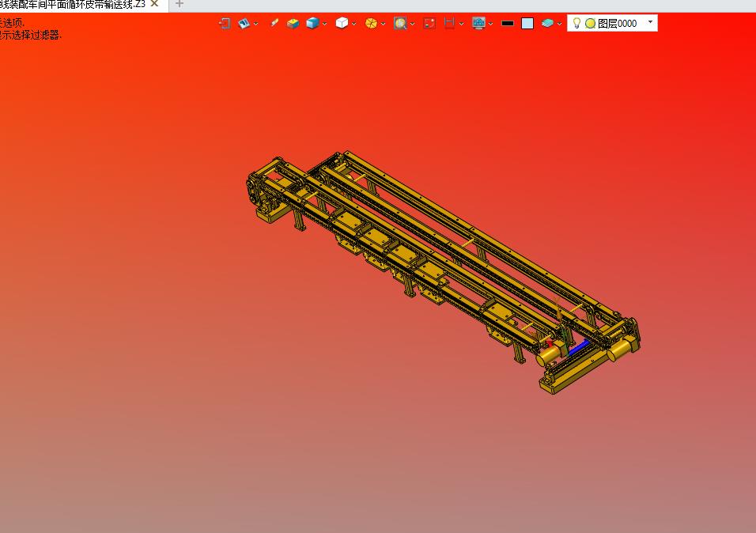Open the zoom options dropdown arrow

point(412,24)
